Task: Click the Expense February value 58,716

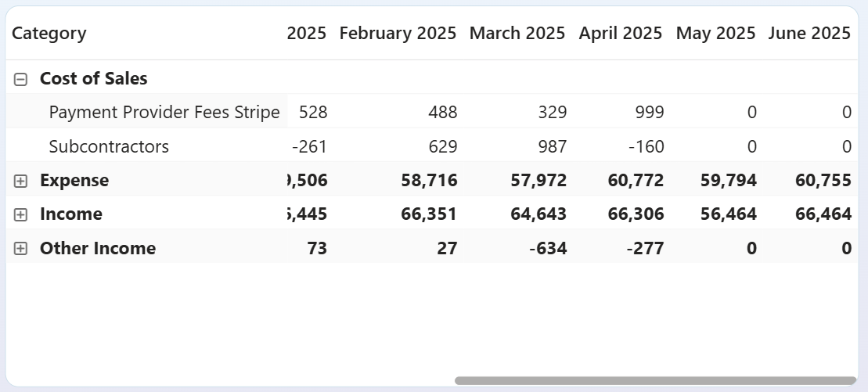Action: point(429,181)
